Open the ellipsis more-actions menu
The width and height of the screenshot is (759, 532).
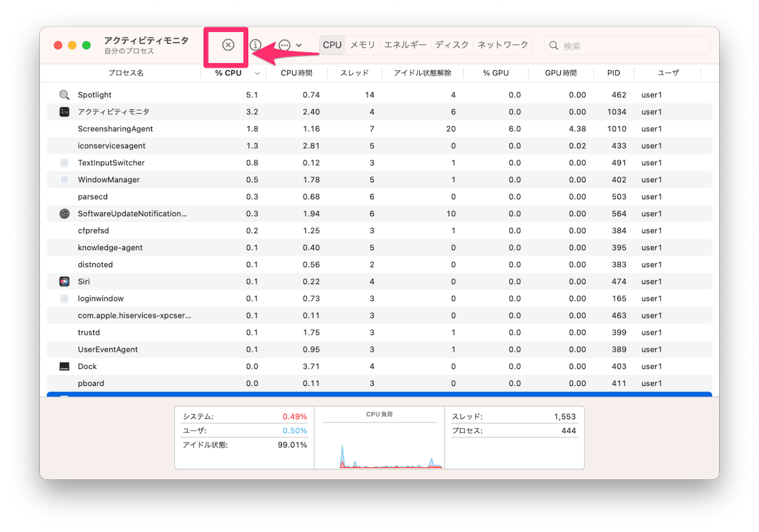coord(284,45)
